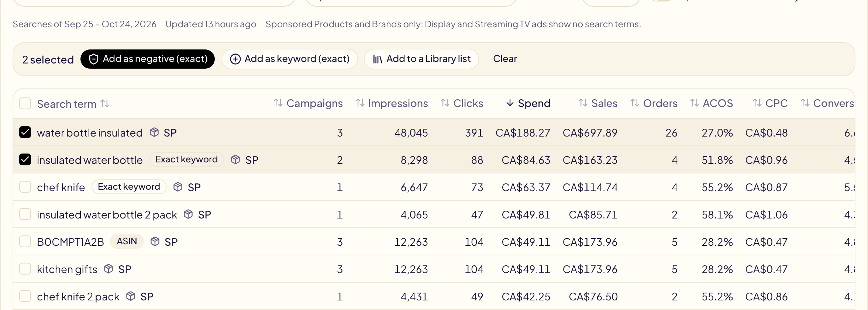Click the 51.8% ACOS value
Viewport: 868px width, 310px height.
[x=717, y=160]
